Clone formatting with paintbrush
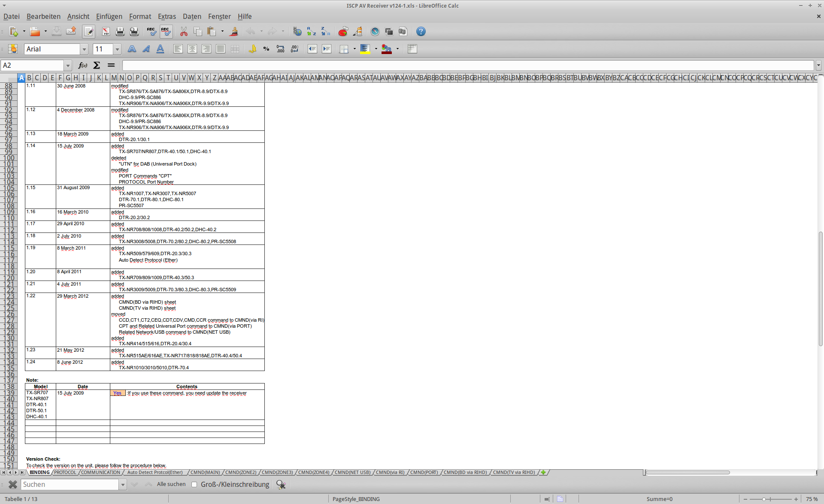 click(x=234, y=32)
